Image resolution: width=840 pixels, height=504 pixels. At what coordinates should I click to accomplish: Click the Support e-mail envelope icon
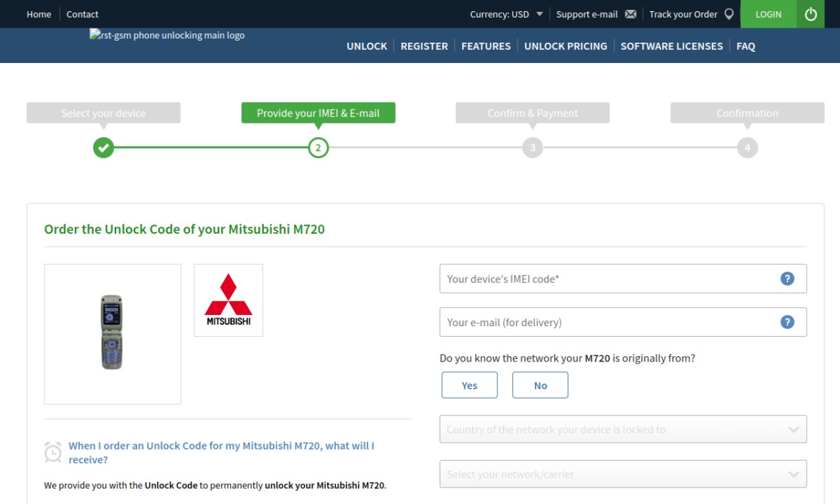coord(631,14)
